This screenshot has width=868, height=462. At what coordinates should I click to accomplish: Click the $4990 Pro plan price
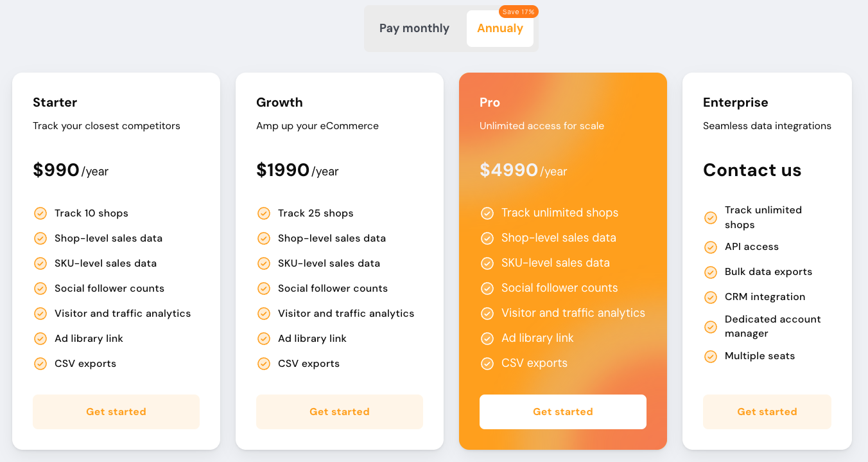point(509,170)
